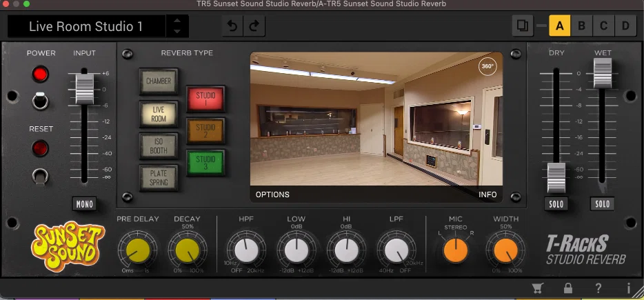Click the LOW EQ knob
644x300 pixels.
point(296,250)
